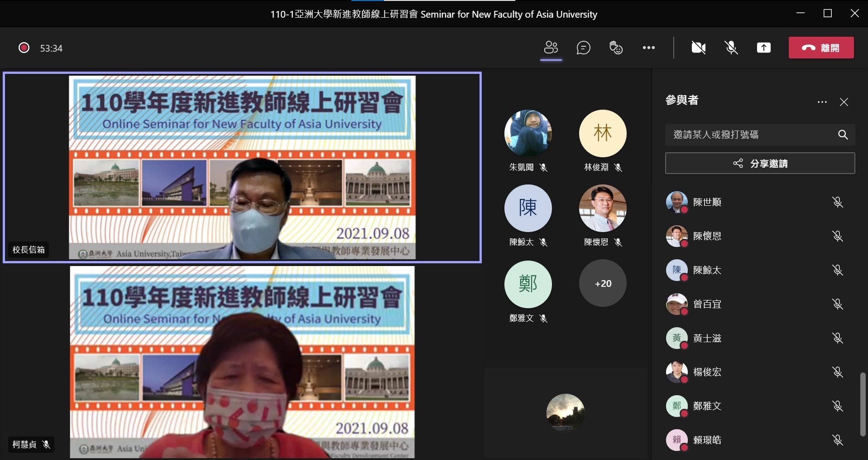
Task: Open the meeting chat icon
Action: 584,48
